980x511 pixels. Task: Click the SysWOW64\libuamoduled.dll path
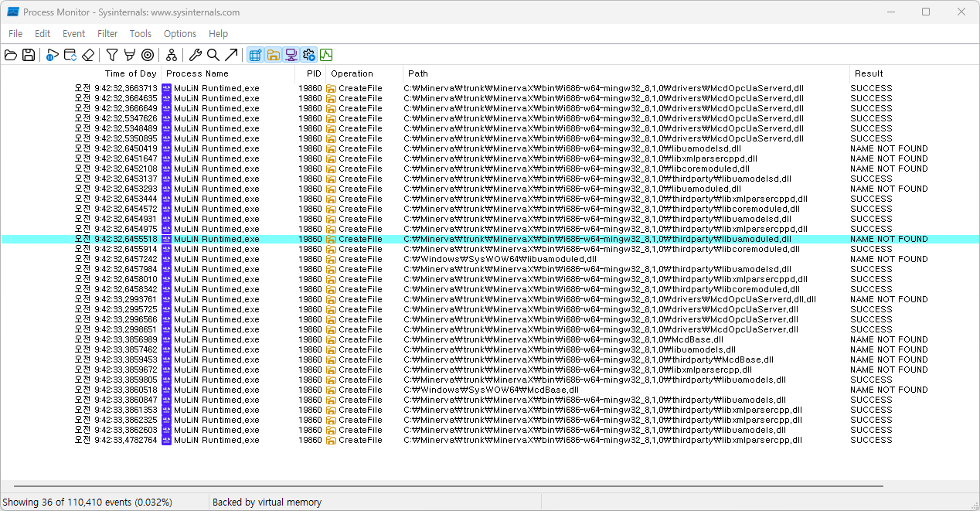pos(500,259)
